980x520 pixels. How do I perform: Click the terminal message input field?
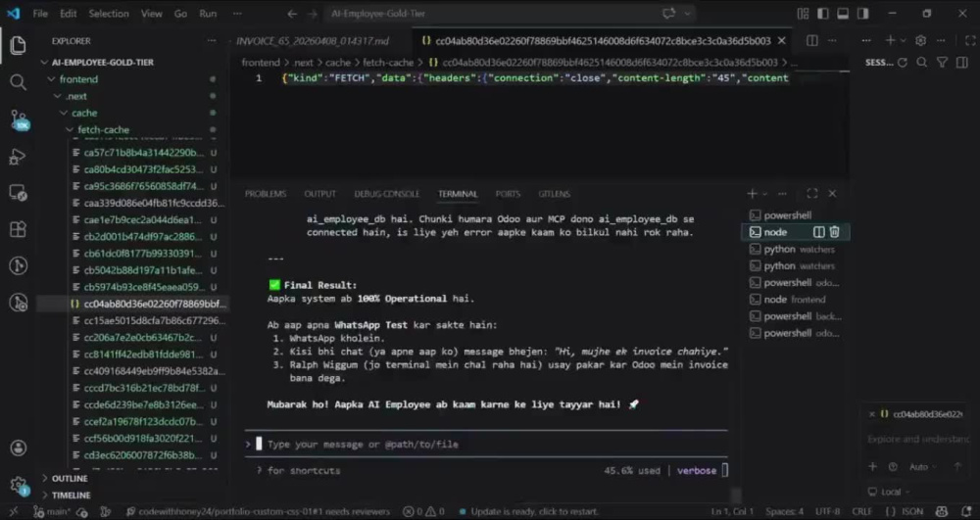(x=486, y=444)
